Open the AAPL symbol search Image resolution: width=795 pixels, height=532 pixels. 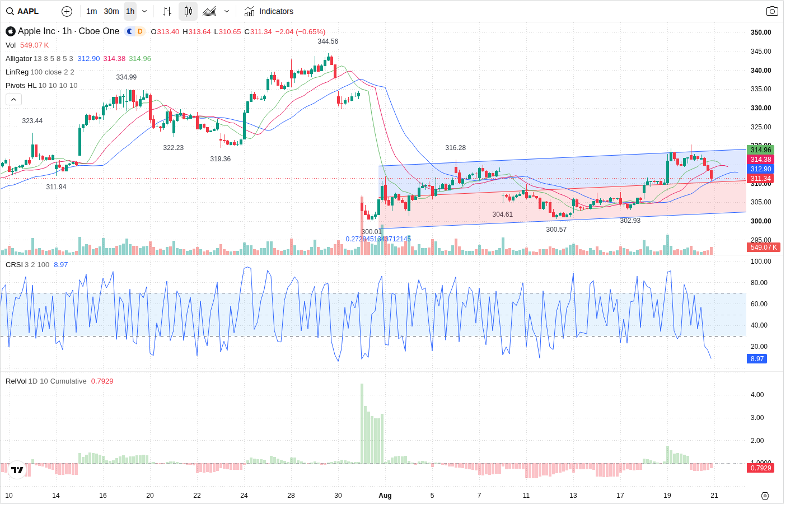coord(22,11)
